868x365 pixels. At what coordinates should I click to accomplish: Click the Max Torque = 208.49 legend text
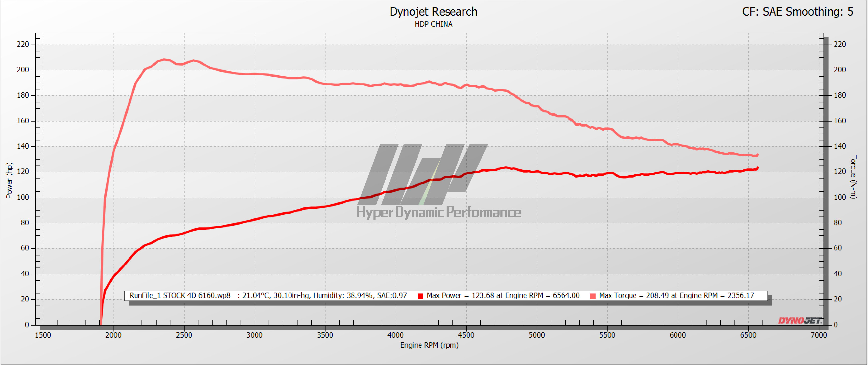click(x=676, y=296)
